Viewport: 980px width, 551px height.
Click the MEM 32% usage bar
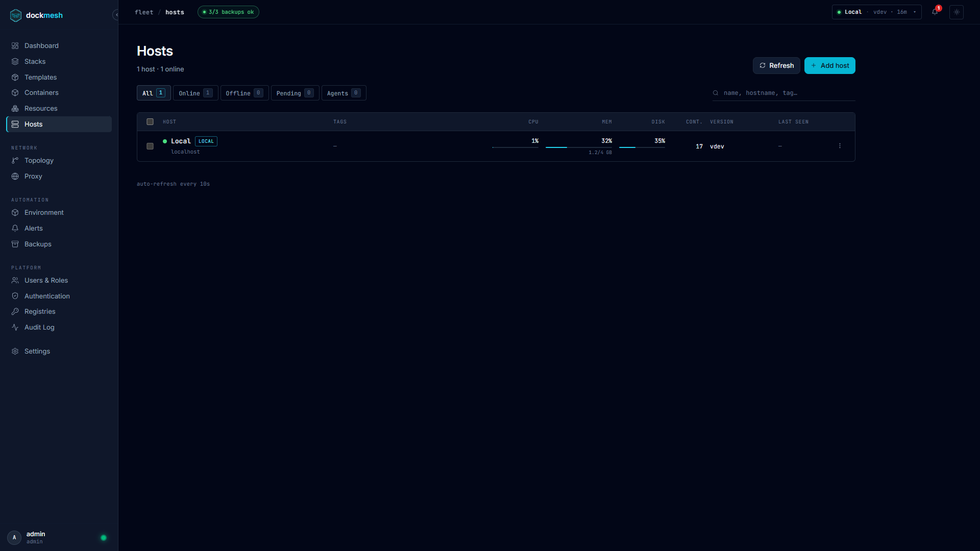pyautogui.click(x=579, y=147)
